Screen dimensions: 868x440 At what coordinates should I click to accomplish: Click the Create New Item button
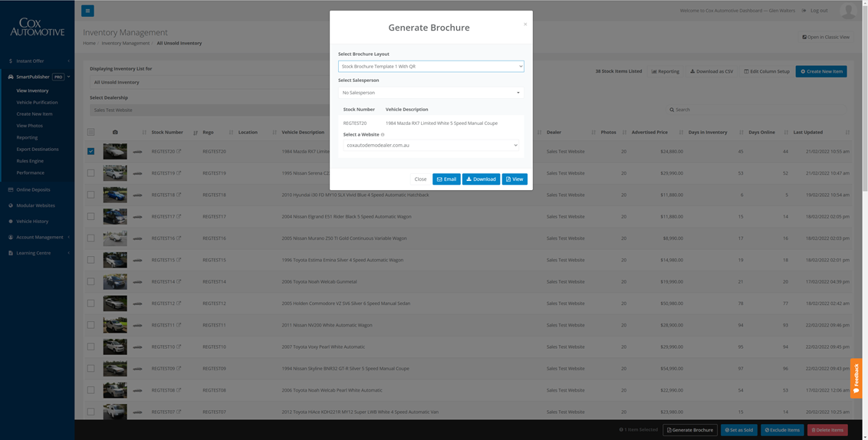tap(821, 71)
